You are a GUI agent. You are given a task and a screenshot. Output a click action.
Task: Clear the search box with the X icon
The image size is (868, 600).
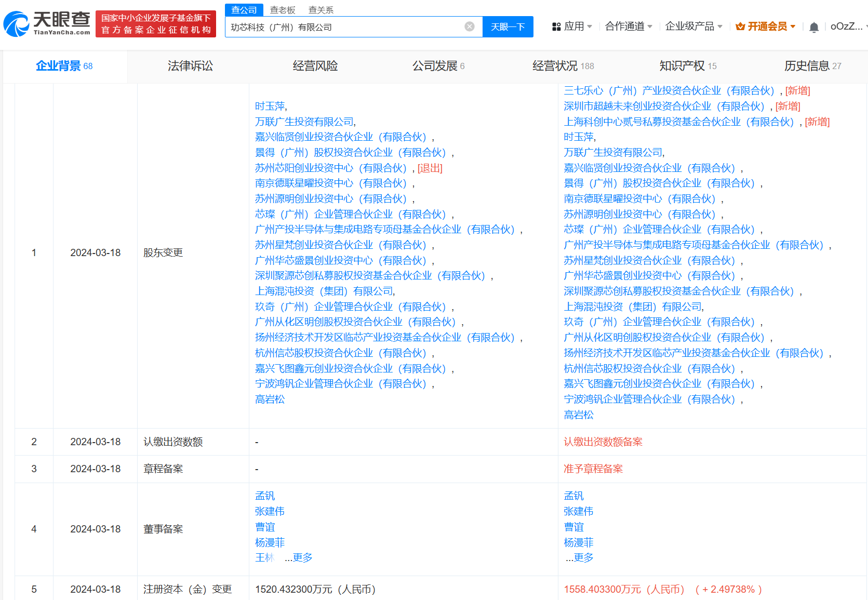(470, 26)
